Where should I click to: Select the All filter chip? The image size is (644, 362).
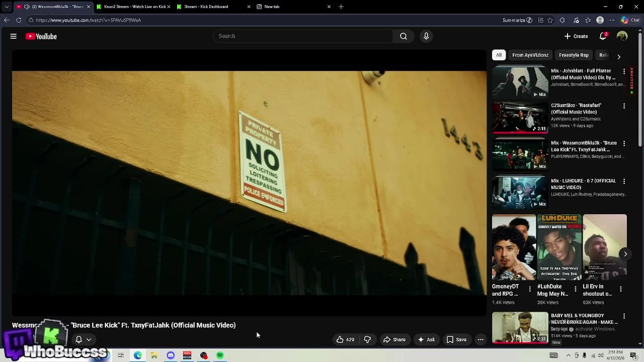[x=499, y=55]
